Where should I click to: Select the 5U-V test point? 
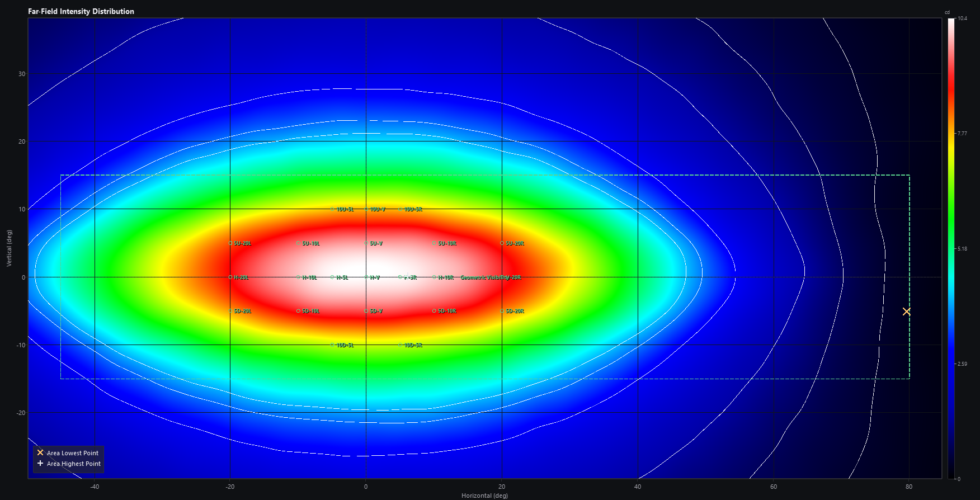(x=366, y=243)
